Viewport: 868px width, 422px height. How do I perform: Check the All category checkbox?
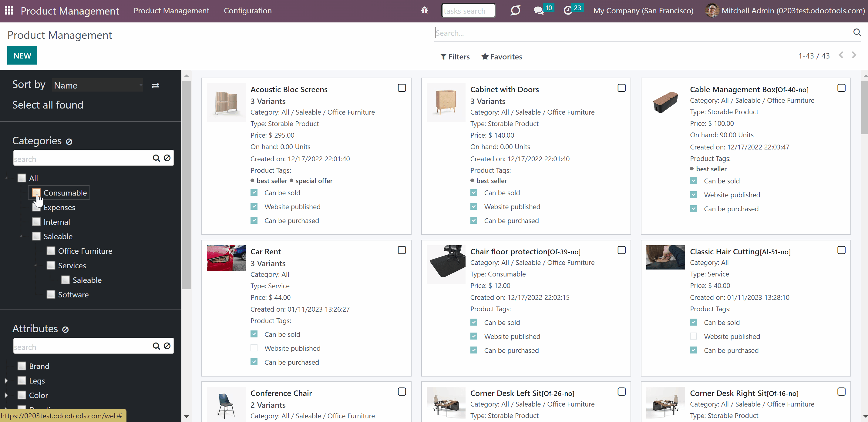click(22, 178)
